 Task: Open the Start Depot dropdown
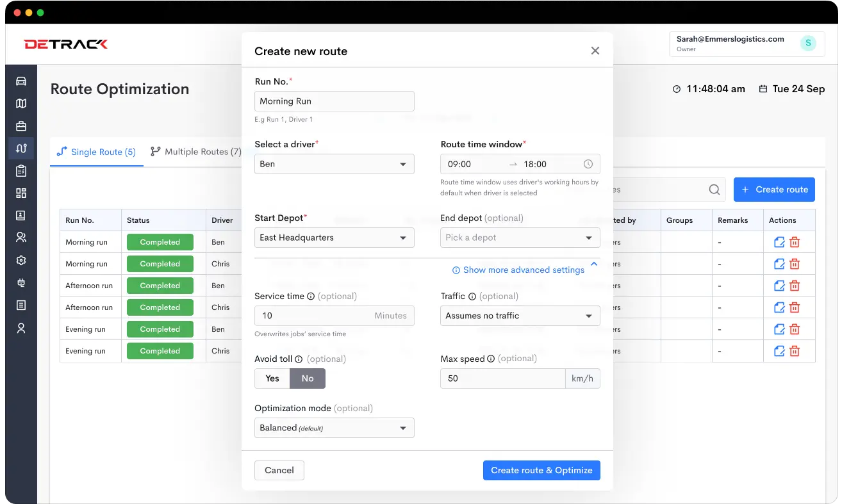(334, 238)
